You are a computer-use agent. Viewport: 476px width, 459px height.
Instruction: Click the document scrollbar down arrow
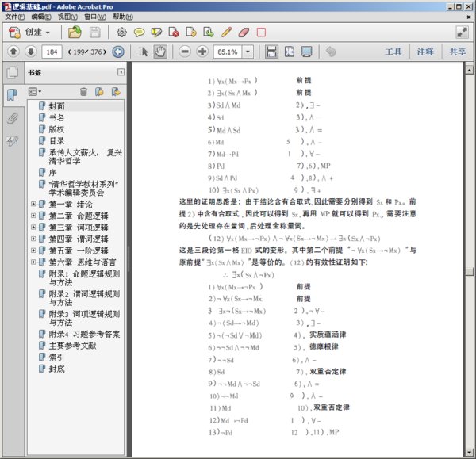[x=469, y=452]
